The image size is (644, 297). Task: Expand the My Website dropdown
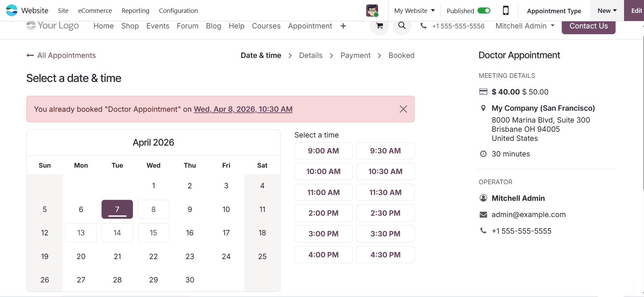pos(415,10)
